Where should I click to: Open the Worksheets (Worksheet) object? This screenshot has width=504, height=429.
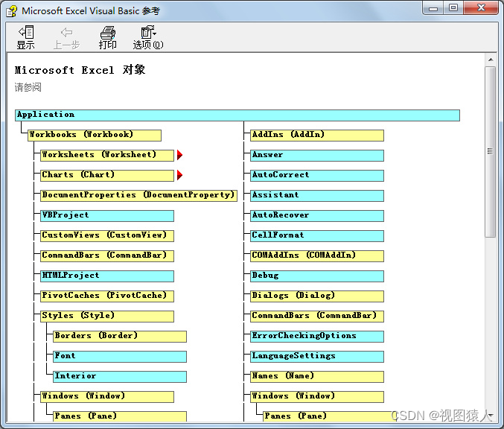(x=107, y=156)
